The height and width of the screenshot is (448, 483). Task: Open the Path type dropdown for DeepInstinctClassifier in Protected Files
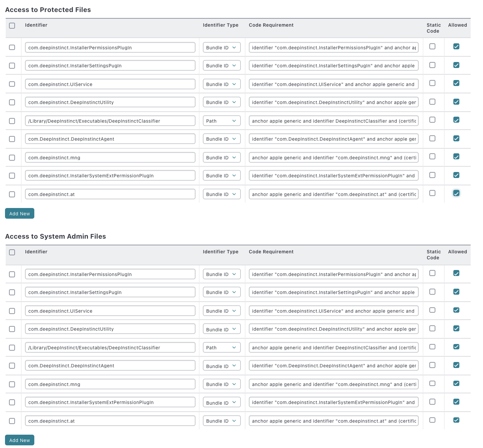click(222, 121)
